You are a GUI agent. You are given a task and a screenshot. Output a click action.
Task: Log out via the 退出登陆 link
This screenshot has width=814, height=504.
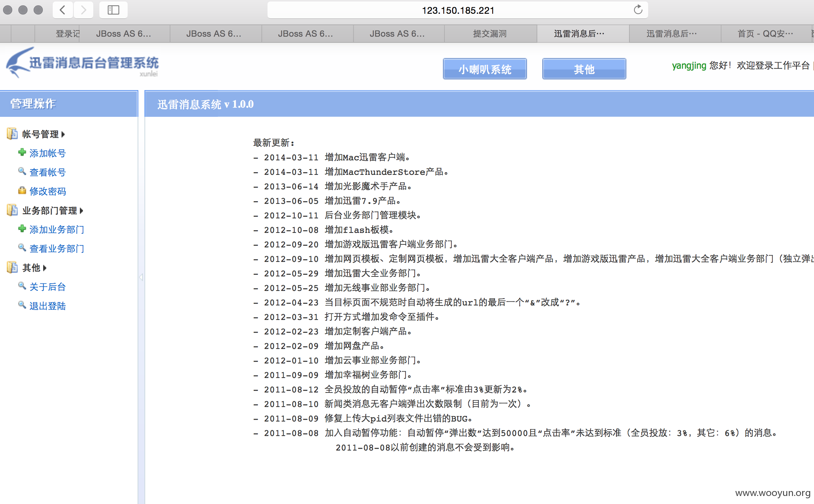tap(48, 306)
